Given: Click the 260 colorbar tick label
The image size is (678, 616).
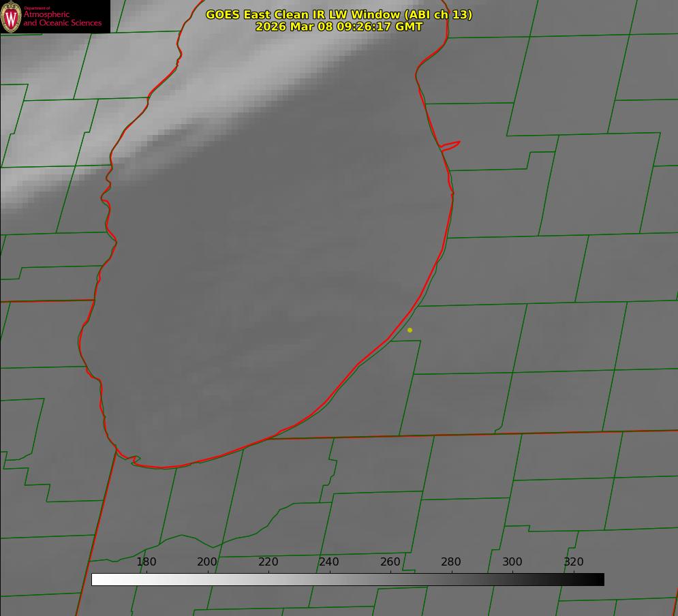Looking at the screenshot, I should click(390, 562).
